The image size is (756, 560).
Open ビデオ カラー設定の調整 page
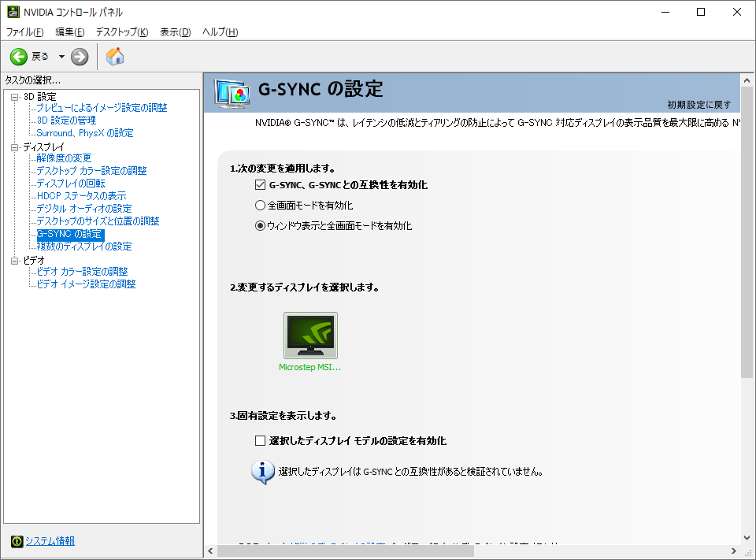(83, 272)
